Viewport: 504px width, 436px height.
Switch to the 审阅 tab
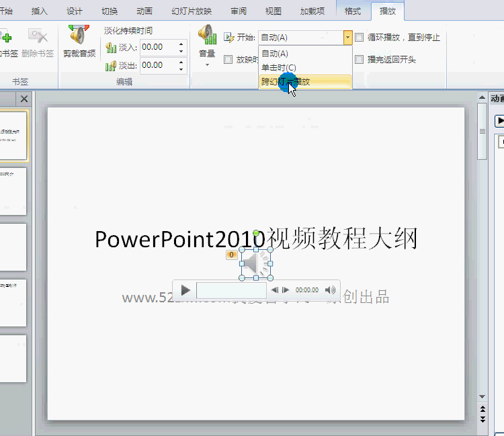239,11
